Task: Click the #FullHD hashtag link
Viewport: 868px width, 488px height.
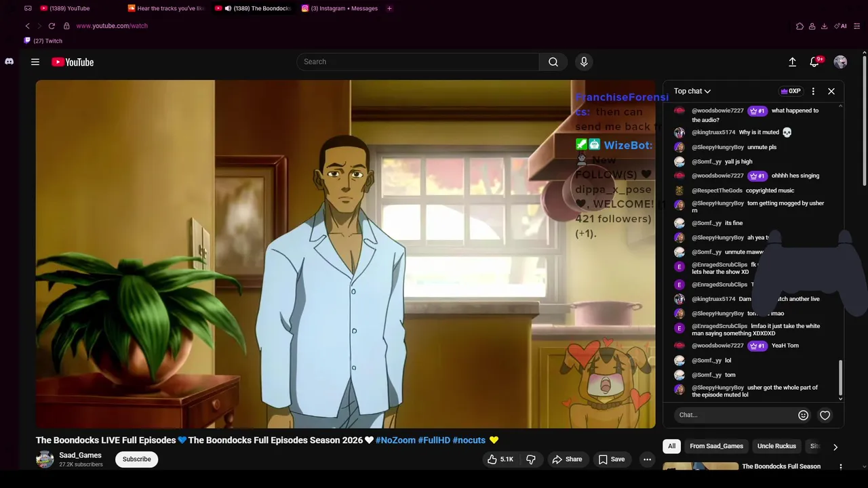Action: (x=434, y=441)
